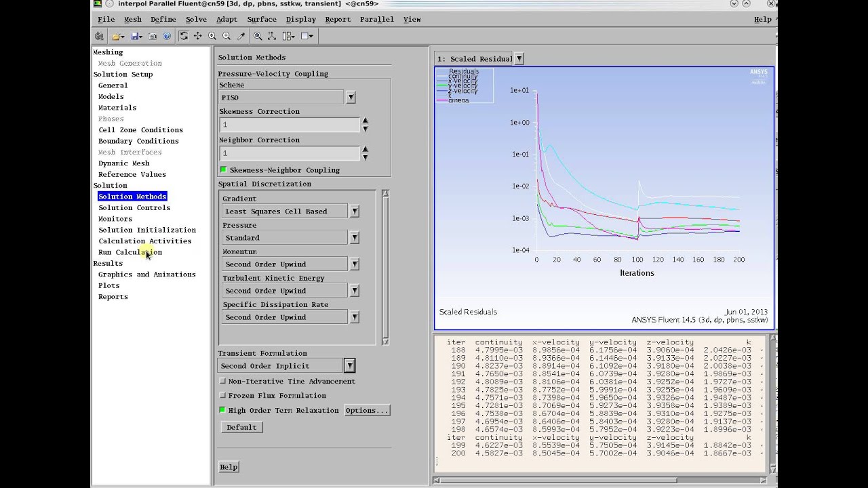Select the probe eyedropper tool
Viewport: 868px width, 488px height.
241,36
